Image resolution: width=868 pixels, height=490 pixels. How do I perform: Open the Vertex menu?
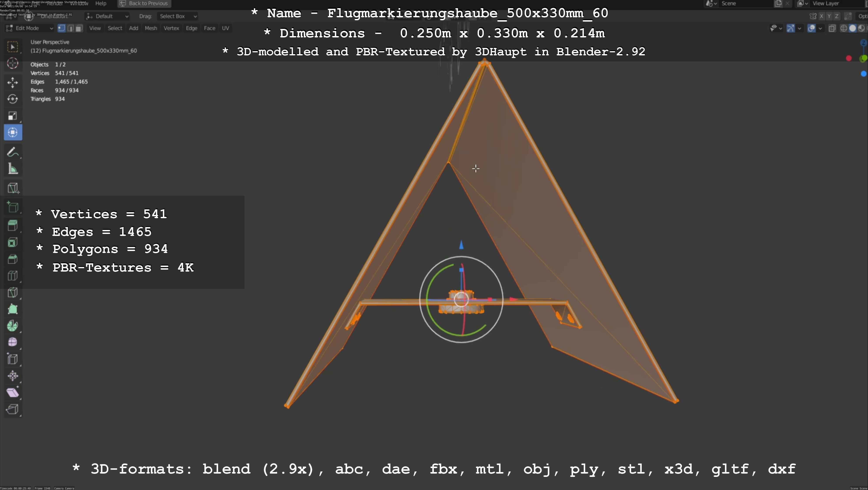click(171, 28)
